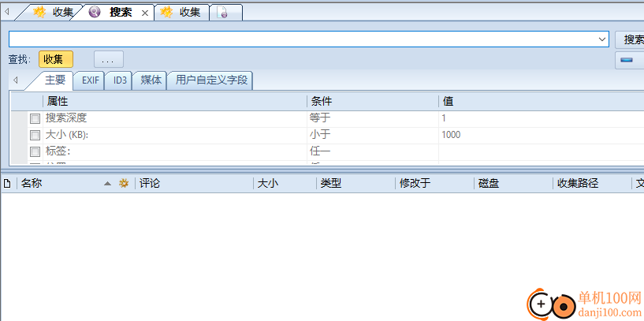Sort results by 评论 column
644x321 pixels.
[194, 183]
